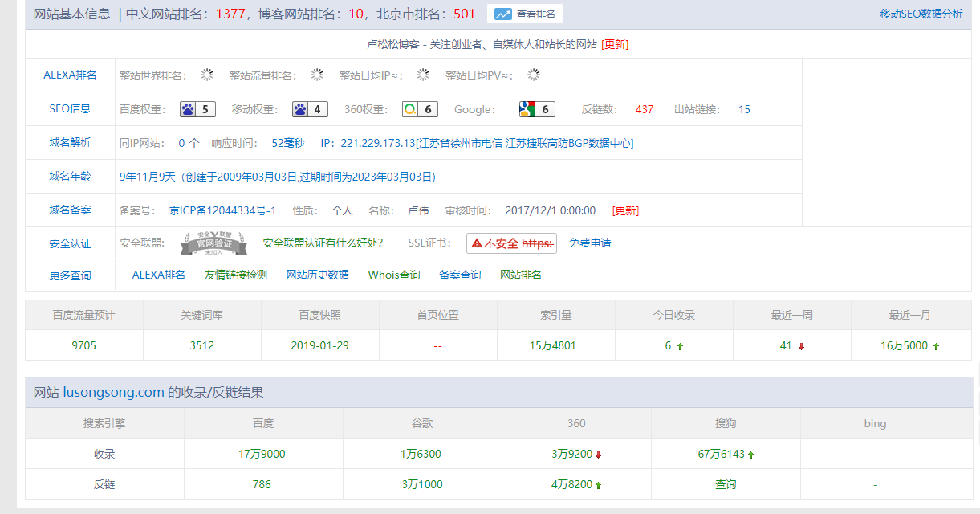Image resolution: width=980 pixels, height=514 pixels.
Task: Click 审核时间 value 2017/12/1 0:00:00
Action: (x=550, y=210)
